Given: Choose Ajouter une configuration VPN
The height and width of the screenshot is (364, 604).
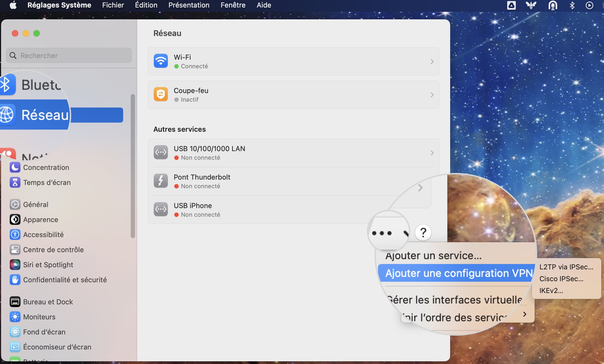Looking at the screenshot, I should point(456,273).
